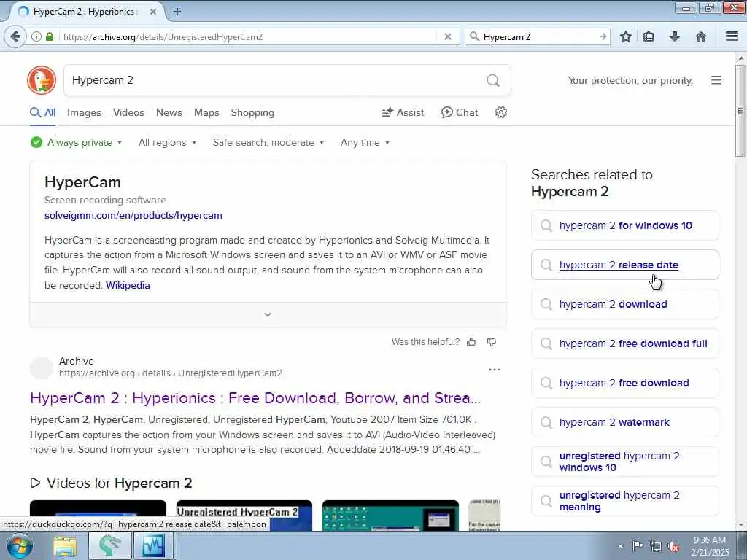Screen dimensions: 747x560
Task: Open the downloads arrow icon
Action: [675, 36]
